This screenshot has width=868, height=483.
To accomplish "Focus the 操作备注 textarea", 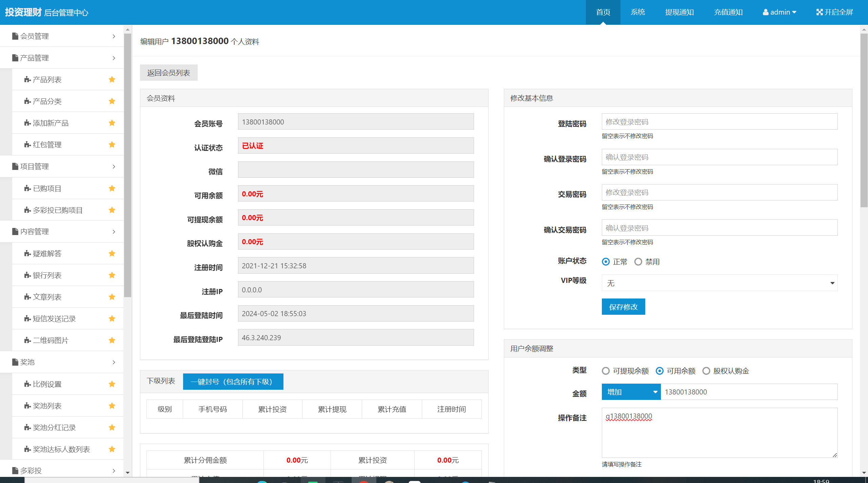I will click(719, 433).
